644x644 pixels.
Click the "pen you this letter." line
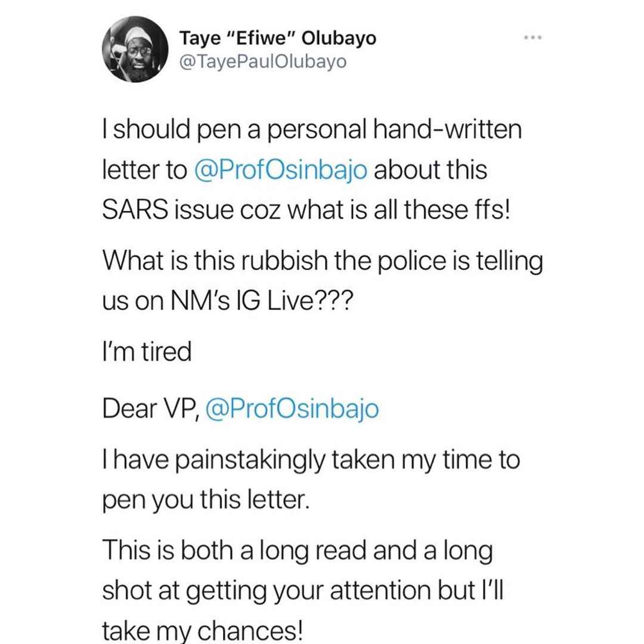coord(206,500)
